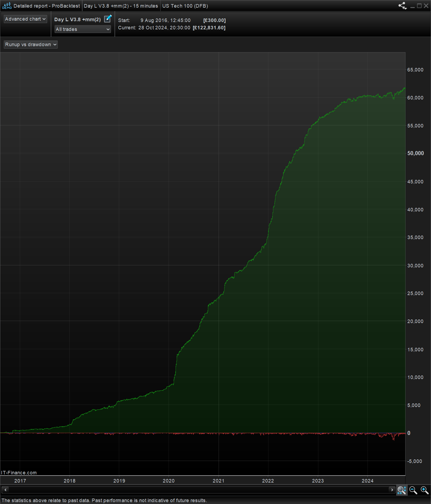Click the 50,000 y-axis label
Viewport: 431px width, 504px height.
pos(415,153)
